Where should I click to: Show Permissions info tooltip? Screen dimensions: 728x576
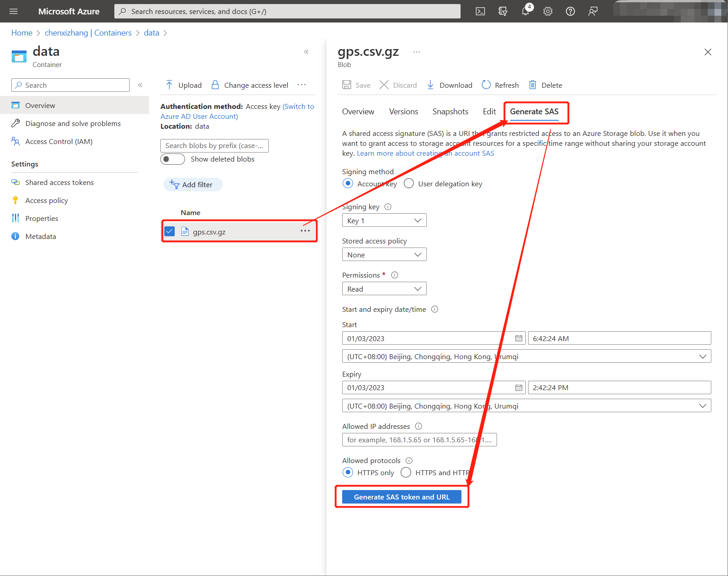click(394, 275)
